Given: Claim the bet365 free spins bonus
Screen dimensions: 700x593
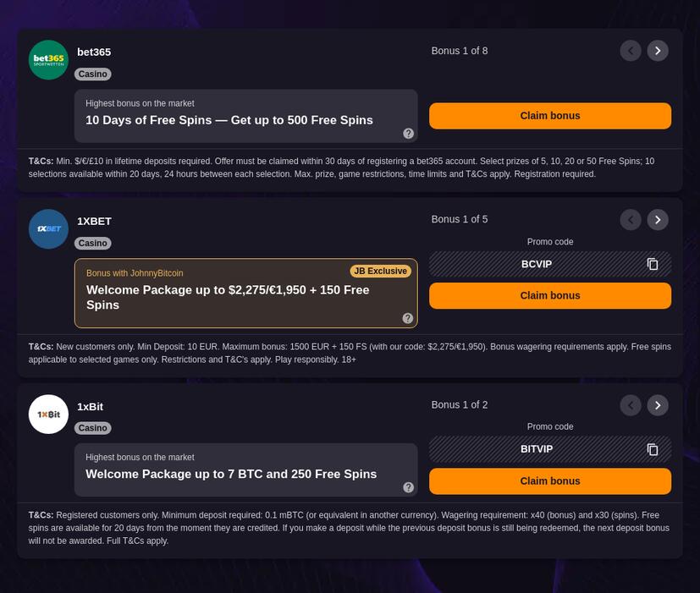Looking at the screenshot, I should point(550,116).
